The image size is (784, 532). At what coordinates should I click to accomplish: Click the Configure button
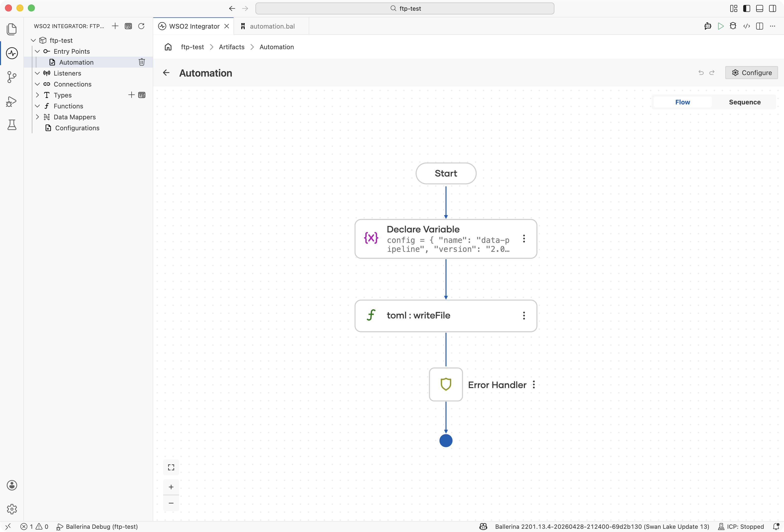(x=752, y=73)
